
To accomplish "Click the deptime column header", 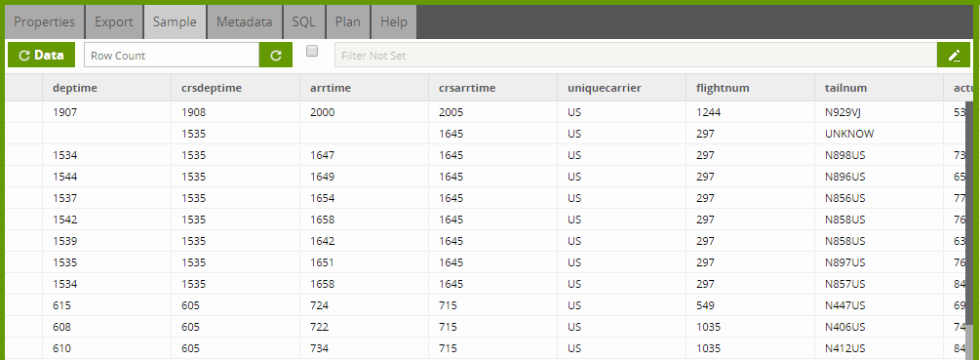I will tap(107, 88).
